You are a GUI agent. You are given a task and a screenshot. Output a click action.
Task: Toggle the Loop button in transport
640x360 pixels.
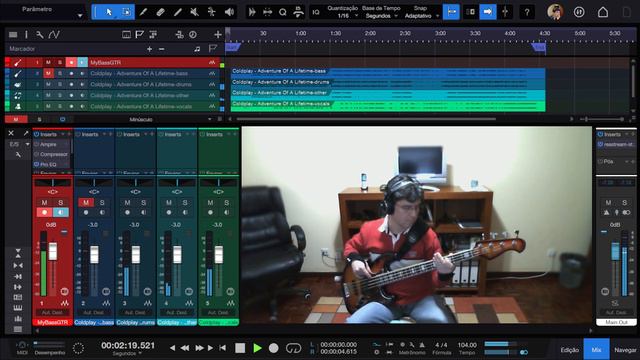(293, 348)
